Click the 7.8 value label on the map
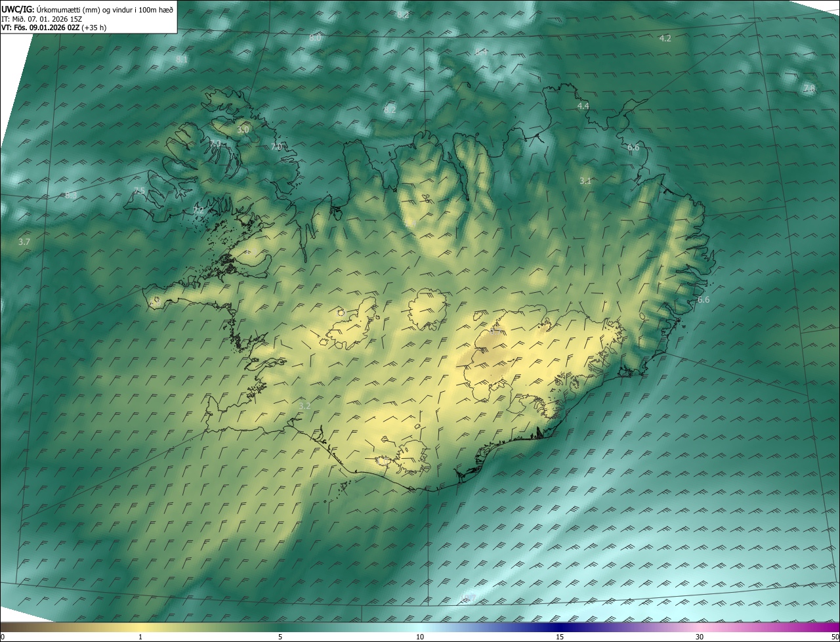This screenshot has width=840, height=642. point(809,89)
